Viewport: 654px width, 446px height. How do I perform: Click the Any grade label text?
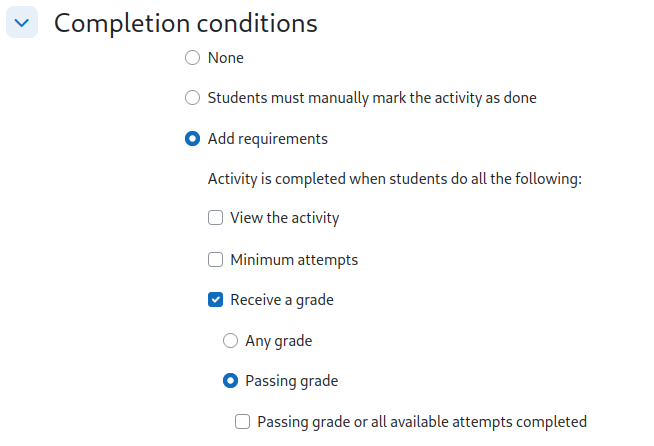point(279,341)
